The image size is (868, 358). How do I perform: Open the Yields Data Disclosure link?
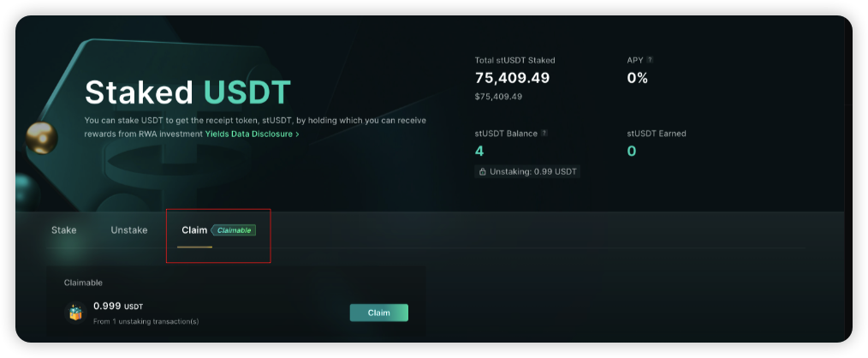(248, 134)
